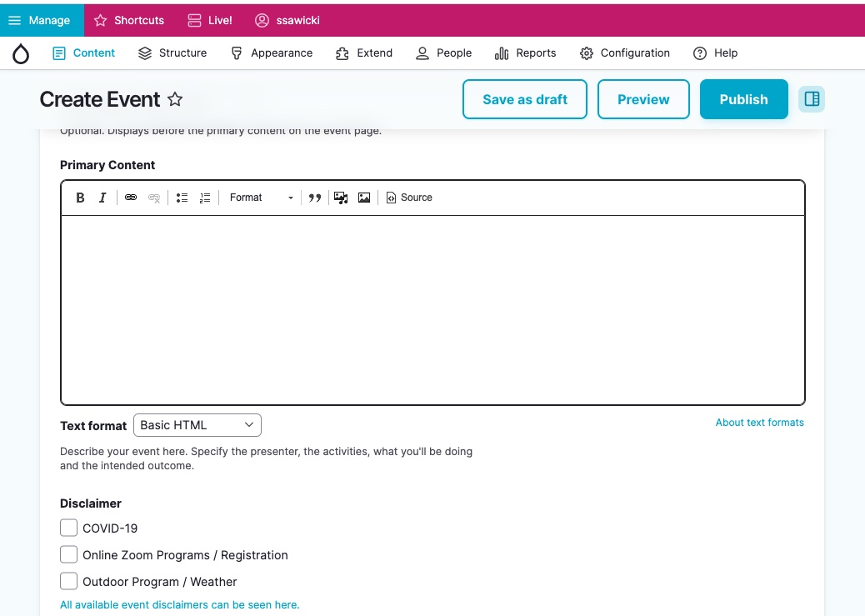
Task: Star the Create Event page as shortcut
Action: pos(175,99)
